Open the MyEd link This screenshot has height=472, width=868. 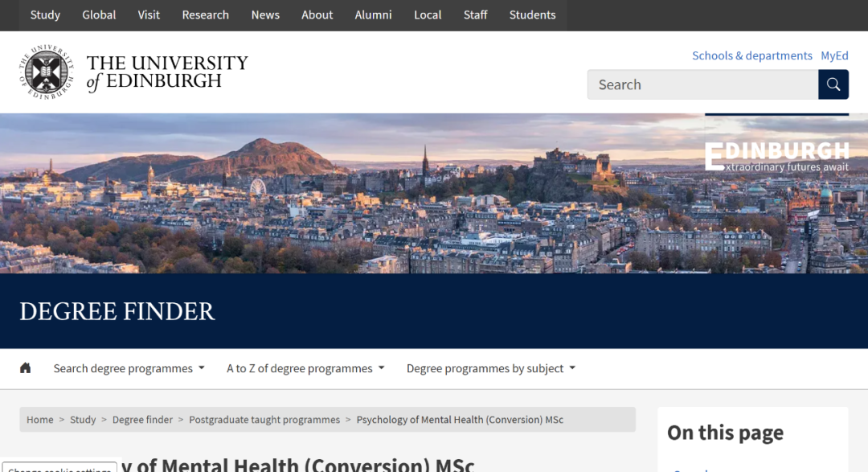pos(834,55)
